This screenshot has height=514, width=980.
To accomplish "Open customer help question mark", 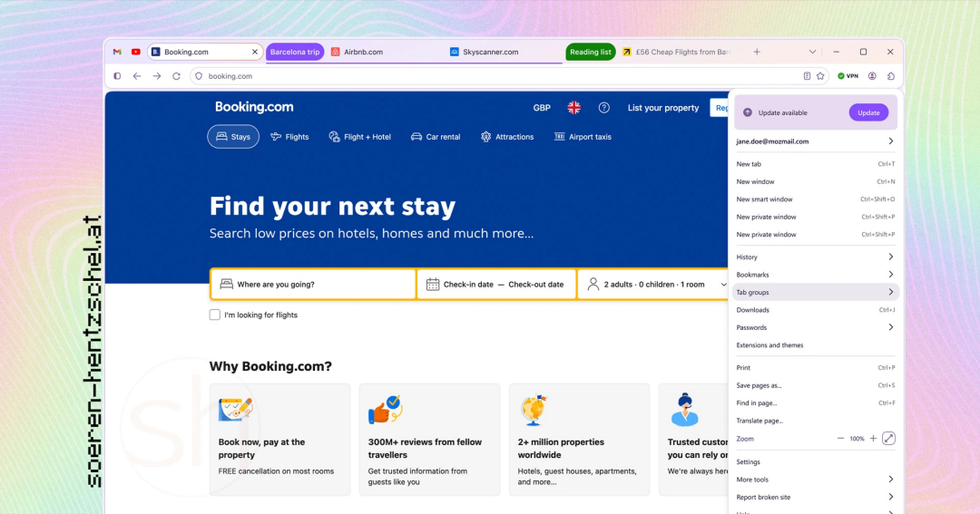I will click(x=603, y=108).
